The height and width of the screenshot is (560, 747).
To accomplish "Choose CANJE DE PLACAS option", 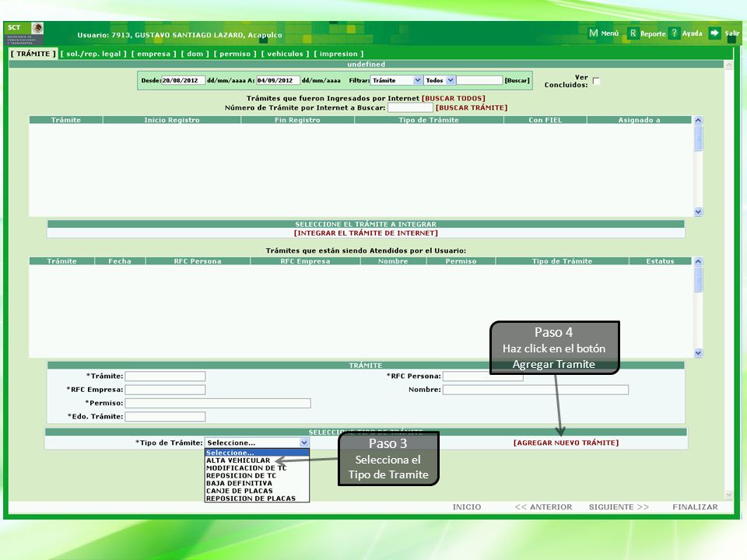I will [257, 491].
